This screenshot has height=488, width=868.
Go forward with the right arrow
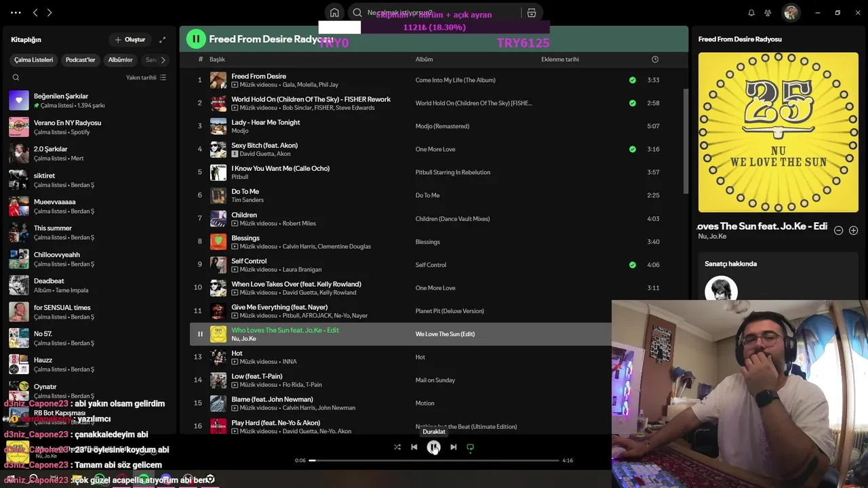[x=50, y=12]
